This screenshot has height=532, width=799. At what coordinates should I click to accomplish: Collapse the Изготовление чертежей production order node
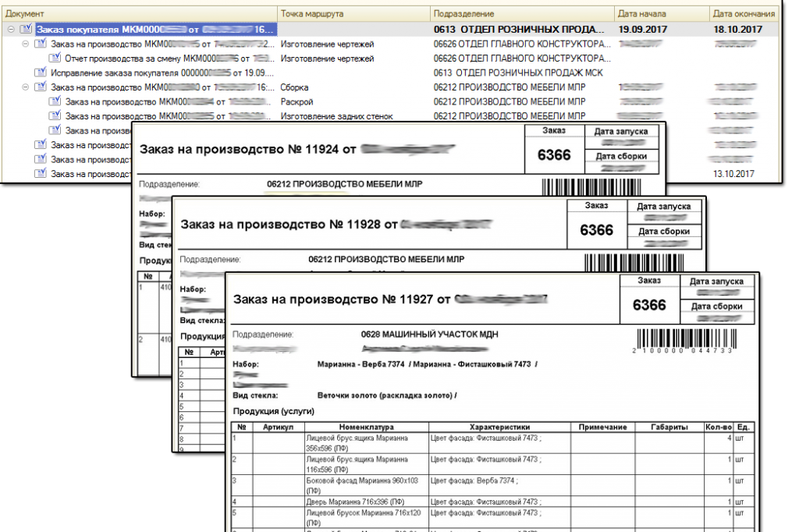click(25, 44)
